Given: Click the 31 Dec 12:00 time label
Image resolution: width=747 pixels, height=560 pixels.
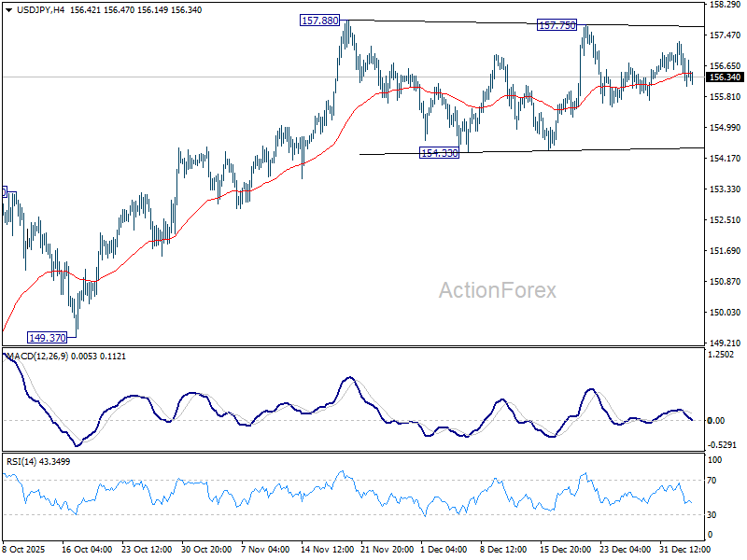Looking at the screenshot, I should (x=684, y=549).
